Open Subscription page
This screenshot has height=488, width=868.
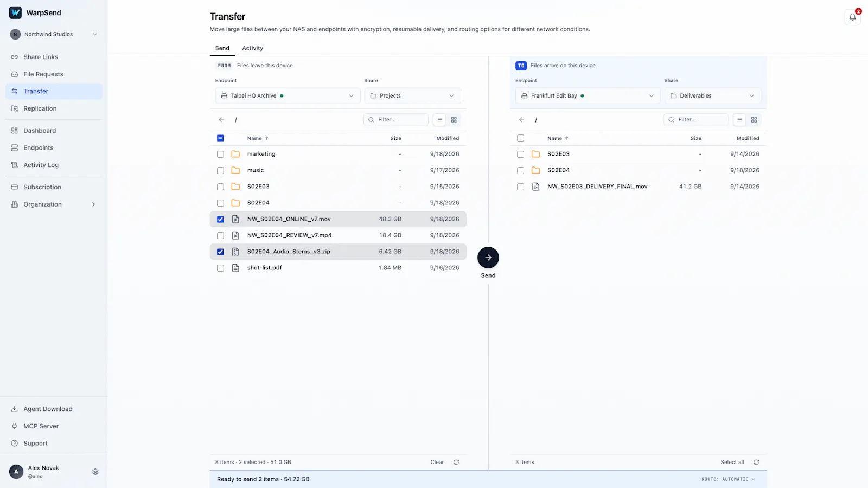pyautogui.click(x=54, y=187)
